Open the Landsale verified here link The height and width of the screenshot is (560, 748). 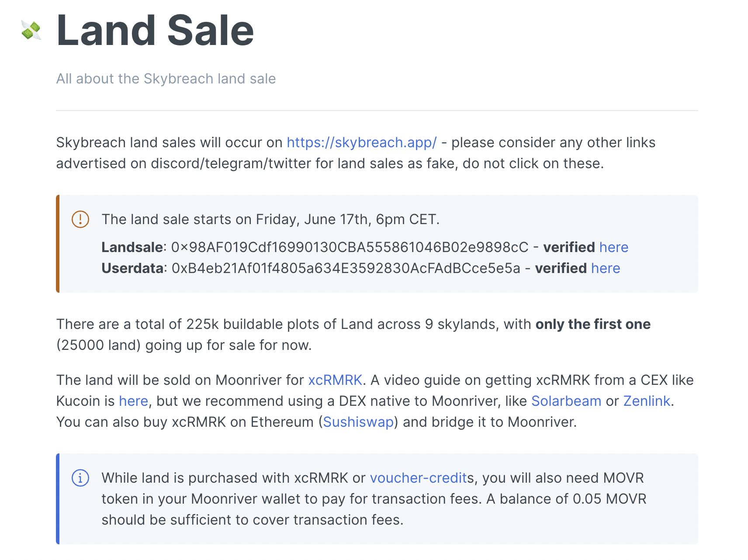tap(613, 247)
